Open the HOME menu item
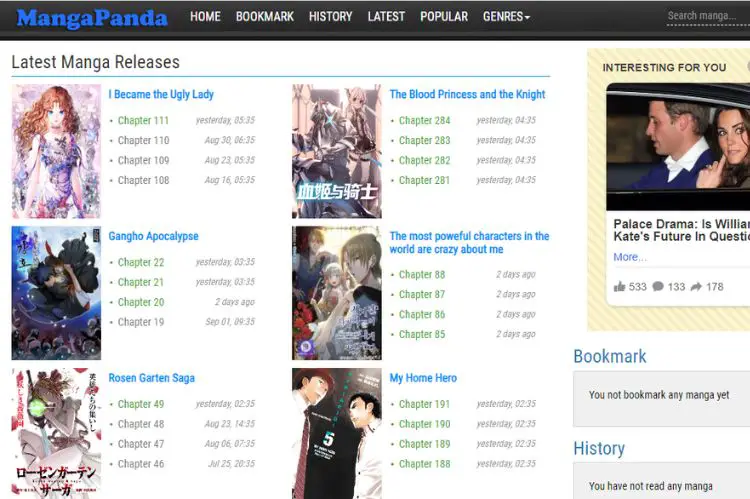The width and height of the screenshot is (750, 499). point(205,17)
